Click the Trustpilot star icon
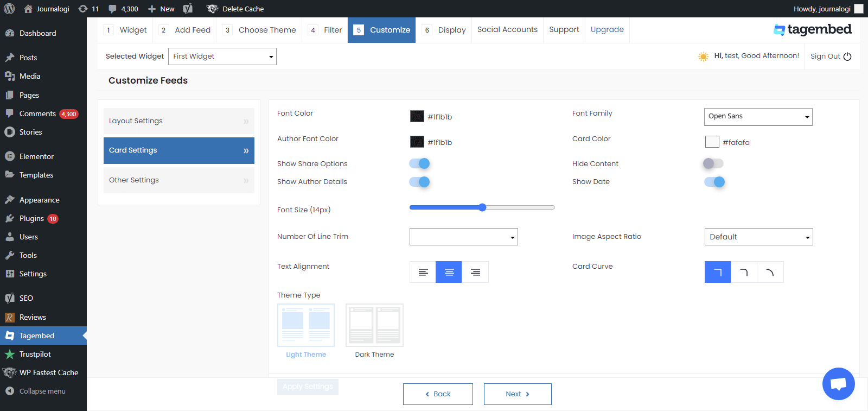The width and height of the screenshot is (868, 411). pos(10,354)
